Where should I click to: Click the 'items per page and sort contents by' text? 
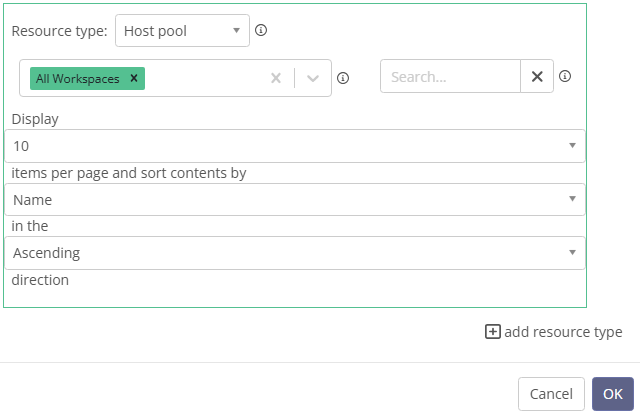(x=129, y=173)
